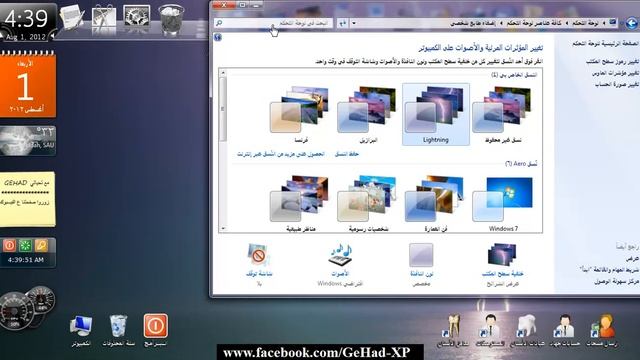Select the Architecture Aero theme
This screenshot has height=360, width=640.
pyautogui.click(x=436, y=204)
